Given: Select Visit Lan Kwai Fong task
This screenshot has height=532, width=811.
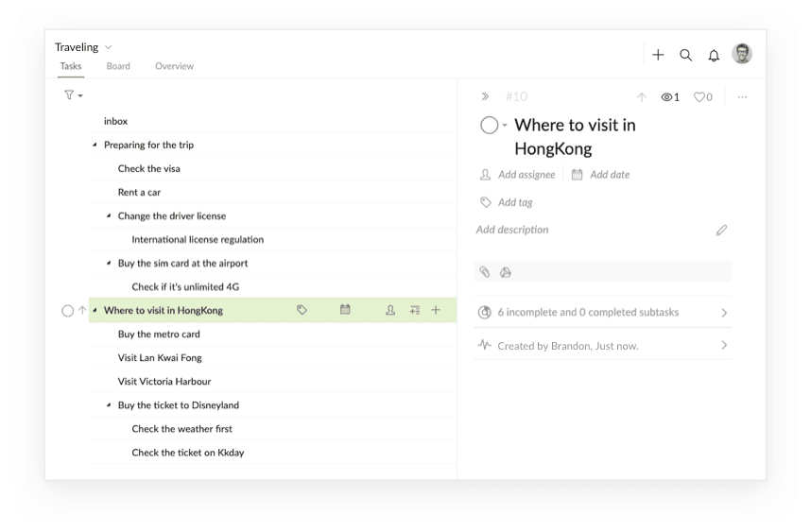Looking at the screenshot, I should 272,358.
